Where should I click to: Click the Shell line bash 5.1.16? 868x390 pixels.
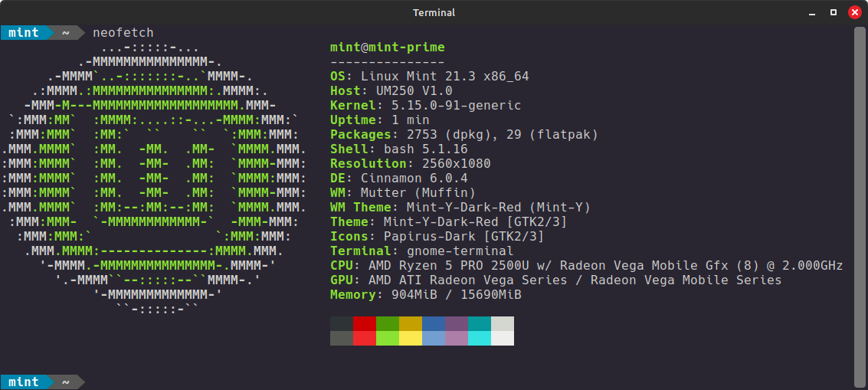(399, 149)
